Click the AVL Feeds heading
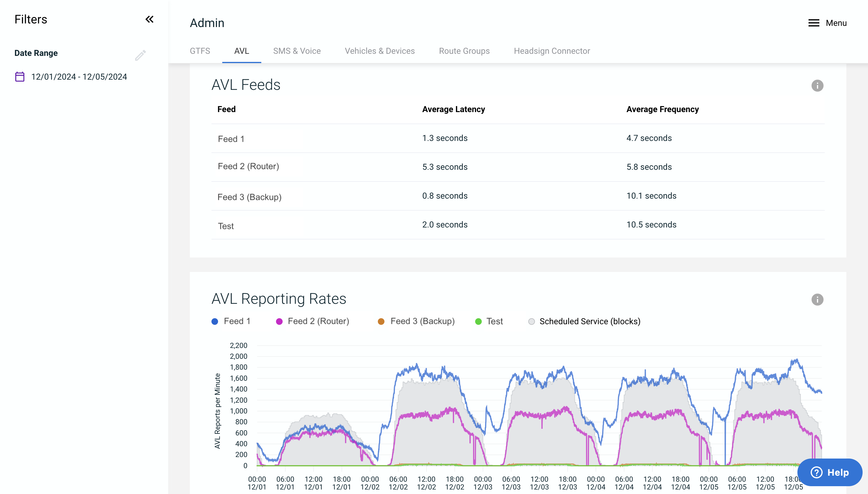The image size is (868, 494). tap(246, 85)
